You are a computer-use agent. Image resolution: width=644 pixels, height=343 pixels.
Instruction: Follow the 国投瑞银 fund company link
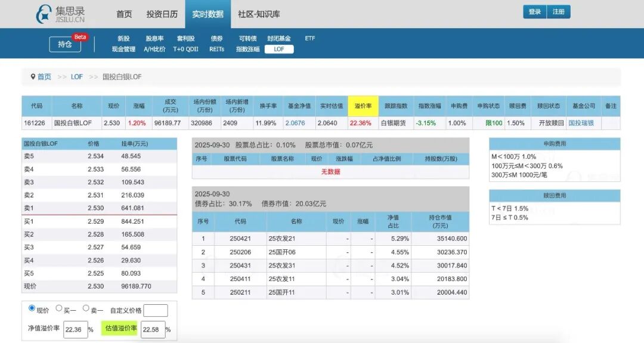click(581, 123)
